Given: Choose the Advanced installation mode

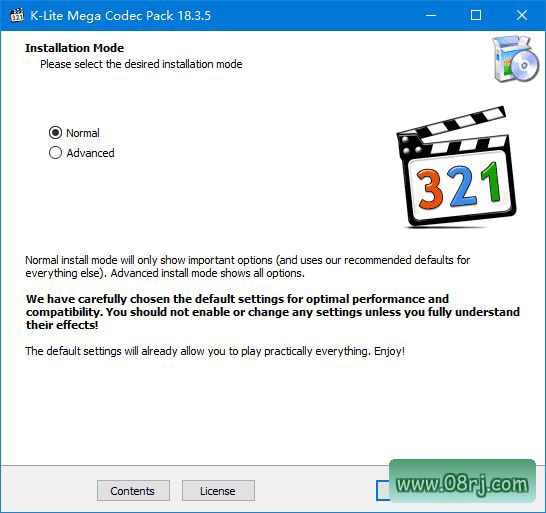Looking at the screenshot, I should pos(82,153).
